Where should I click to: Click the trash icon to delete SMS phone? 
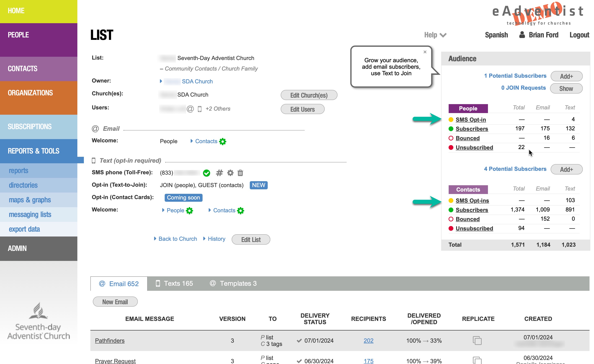tap(240, 173)
